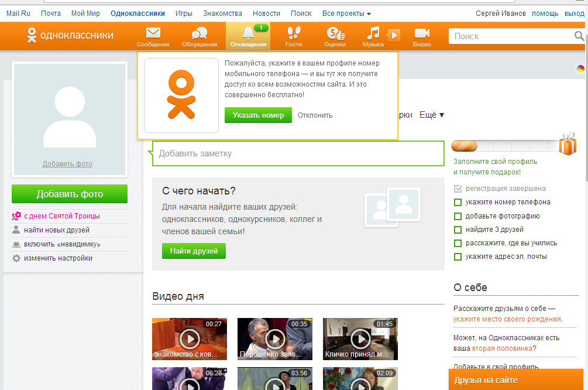
Task: Click the помощь link
Action: pyautogui.click(x=545, y=13)
